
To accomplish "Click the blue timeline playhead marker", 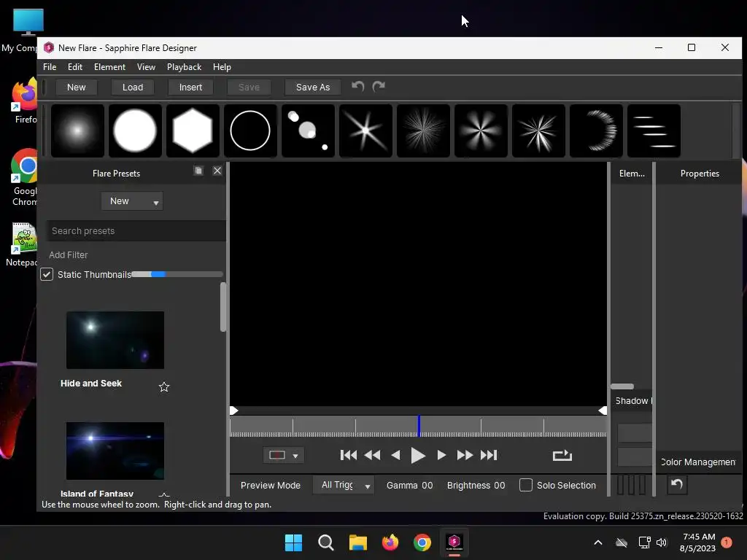I will [x=419, y=426].
